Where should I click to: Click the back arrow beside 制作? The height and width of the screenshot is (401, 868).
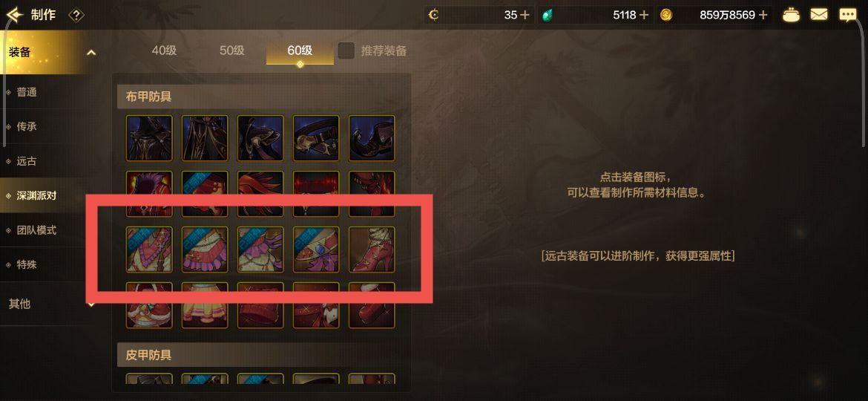click(15, 14)
